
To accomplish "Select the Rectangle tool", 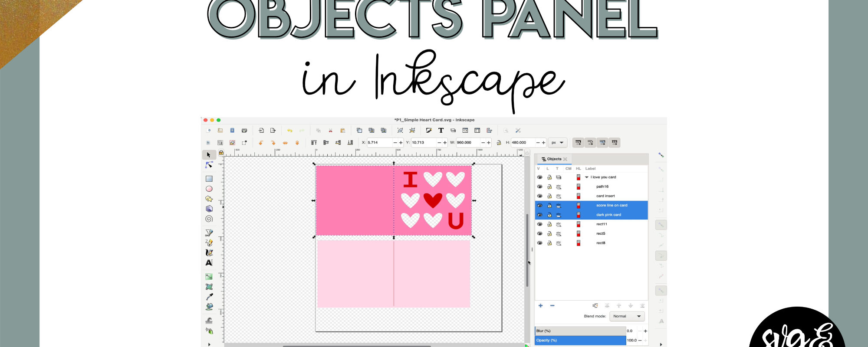I will click(209, 179).
